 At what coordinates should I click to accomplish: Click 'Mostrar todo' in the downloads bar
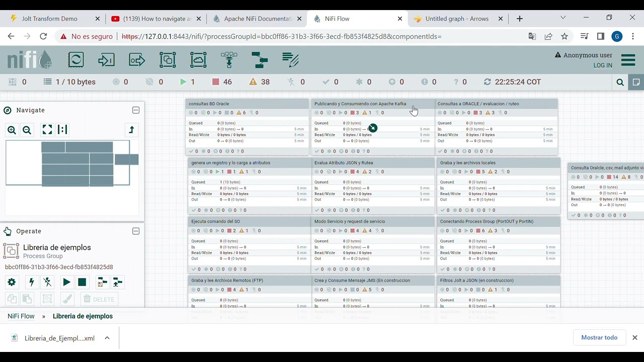(x=599, y=337)
